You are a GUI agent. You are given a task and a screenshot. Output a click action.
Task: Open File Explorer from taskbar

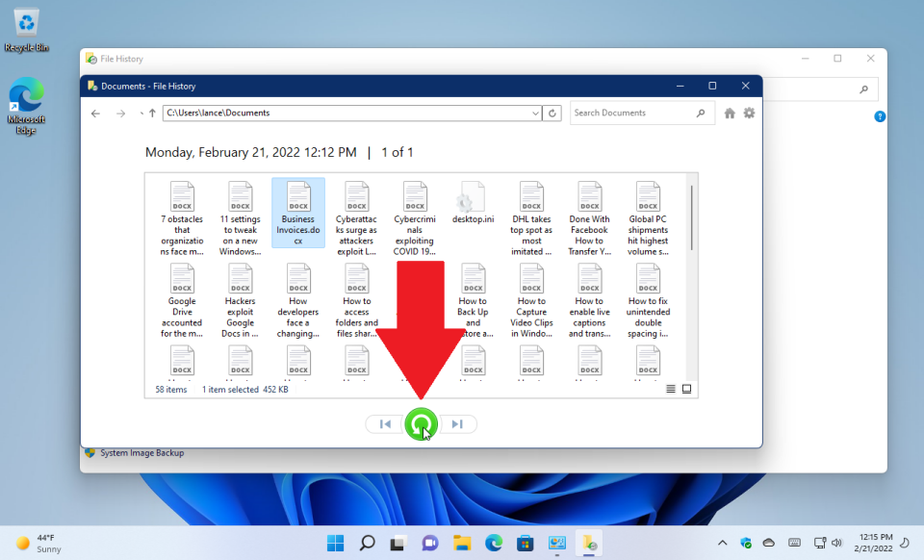click(462, 543)
